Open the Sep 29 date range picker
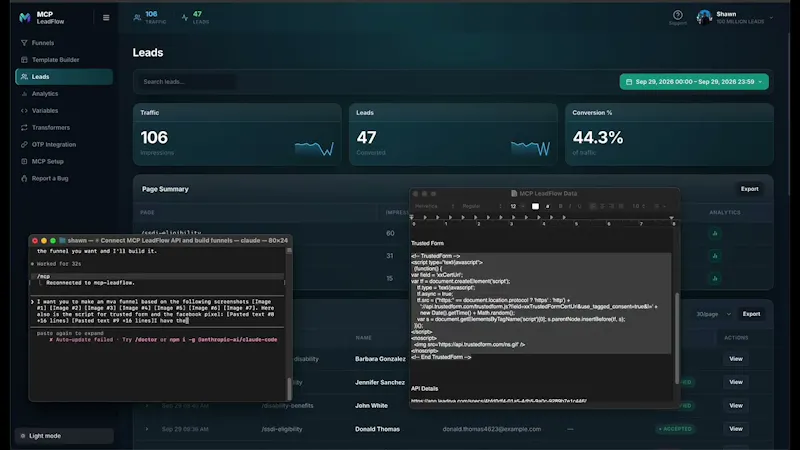This screenshot has width=800, height=450. (694, 82)
